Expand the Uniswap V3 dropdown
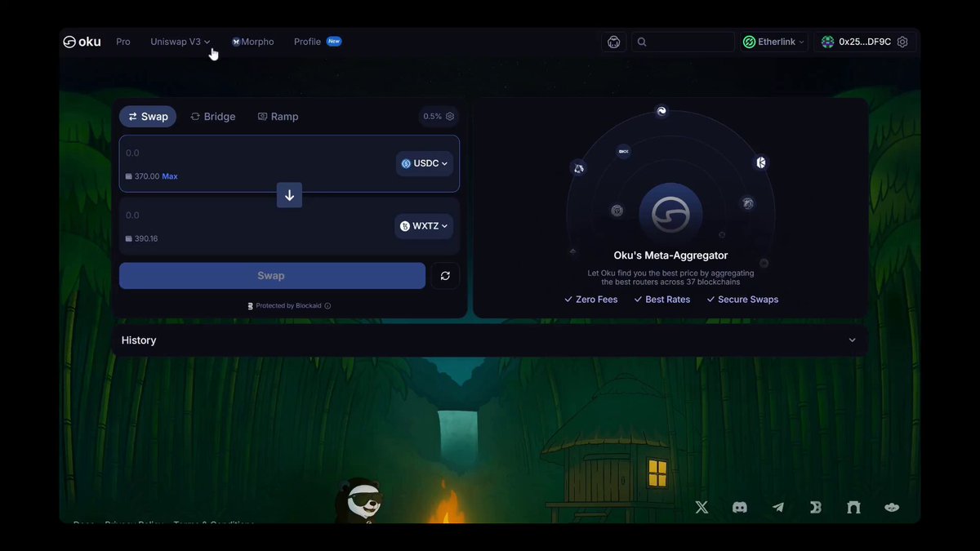Screen dimensions: 980x551 [x=180, y=42]
